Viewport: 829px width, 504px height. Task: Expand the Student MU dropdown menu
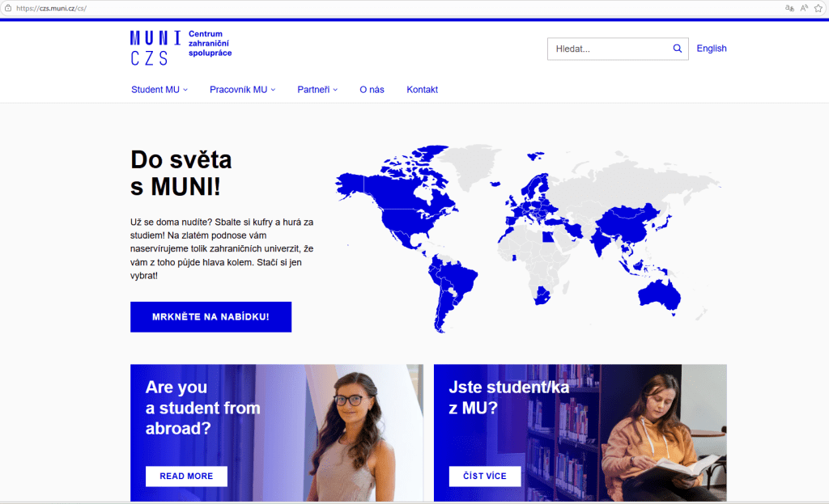[x=159, y=90]
